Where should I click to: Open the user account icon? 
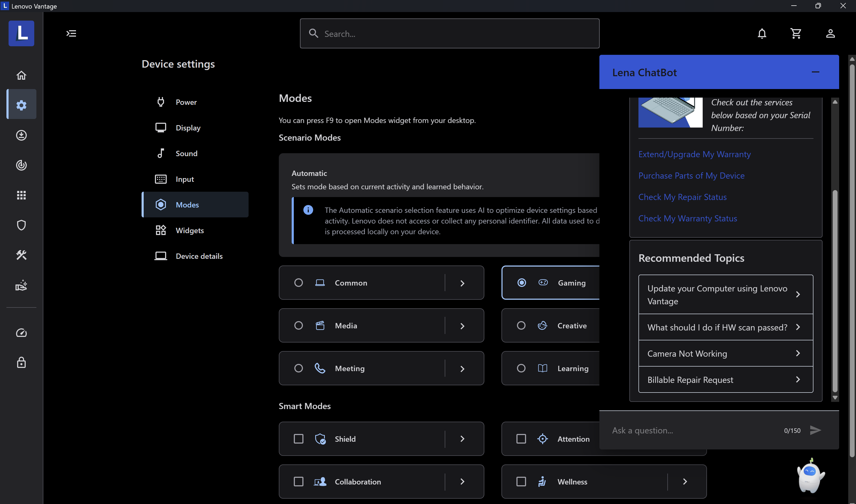tap(830, 33)
